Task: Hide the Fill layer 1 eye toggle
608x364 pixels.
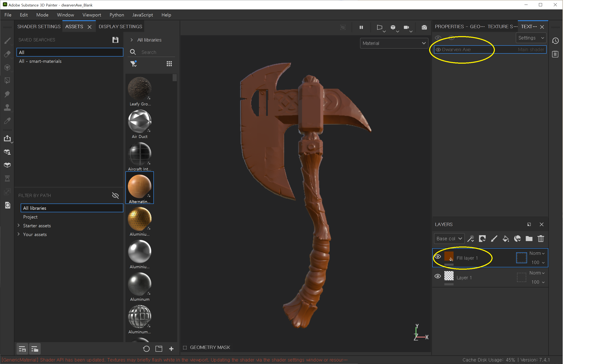Action: [x=437, y=257]
